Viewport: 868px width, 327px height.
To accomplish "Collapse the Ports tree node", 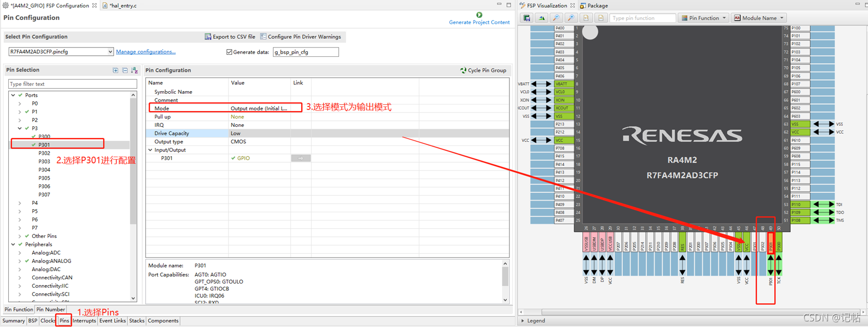I will pyautogui.click(x=13, y=95).
